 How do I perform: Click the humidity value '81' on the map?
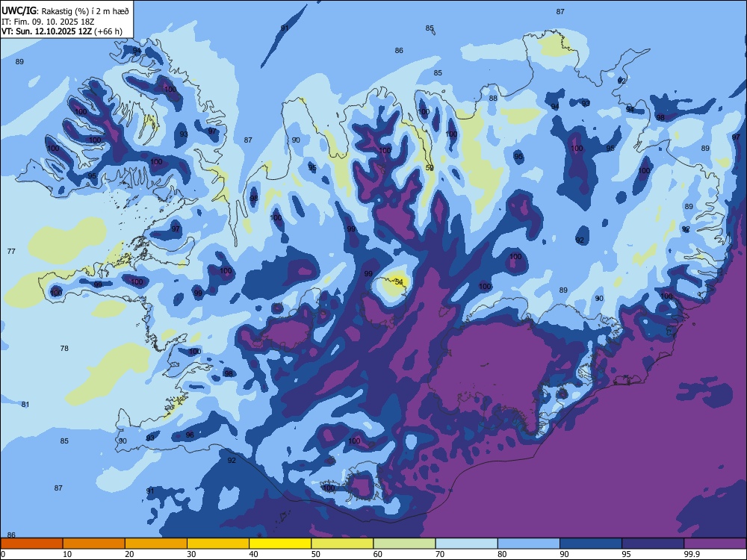25,404
